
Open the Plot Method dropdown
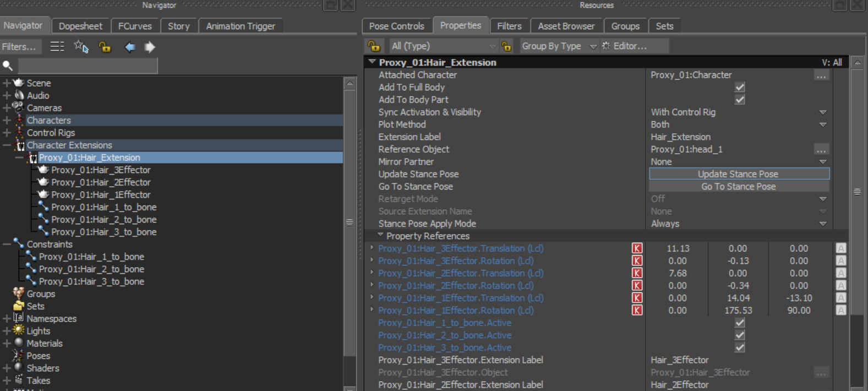click(822, 124)
